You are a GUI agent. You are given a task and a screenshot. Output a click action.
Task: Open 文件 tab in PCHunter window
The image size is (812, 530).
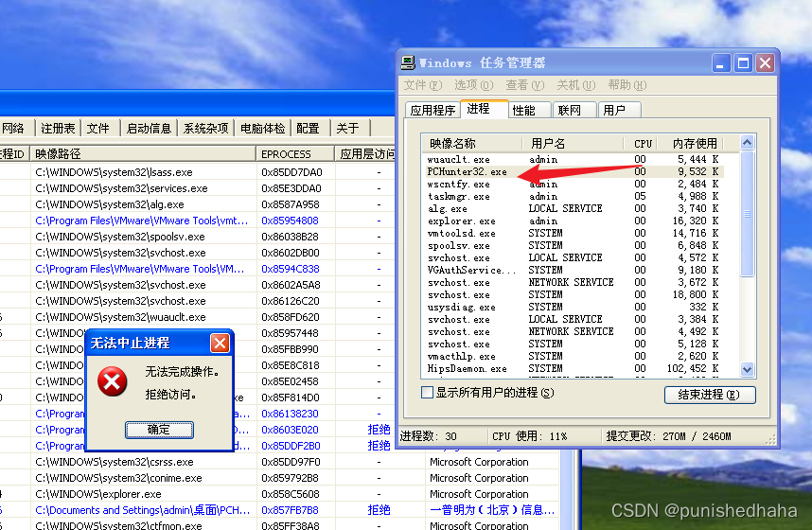point(98,128)
